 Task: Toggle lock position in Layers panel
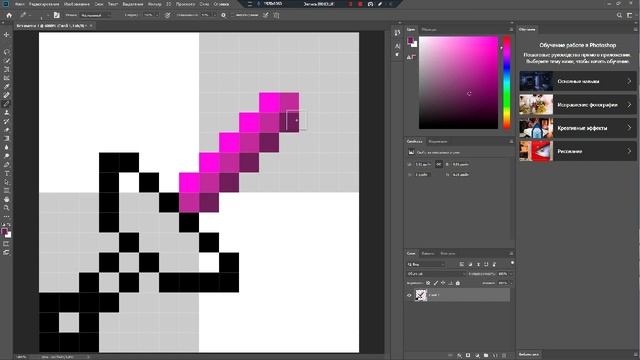(443, 283)
